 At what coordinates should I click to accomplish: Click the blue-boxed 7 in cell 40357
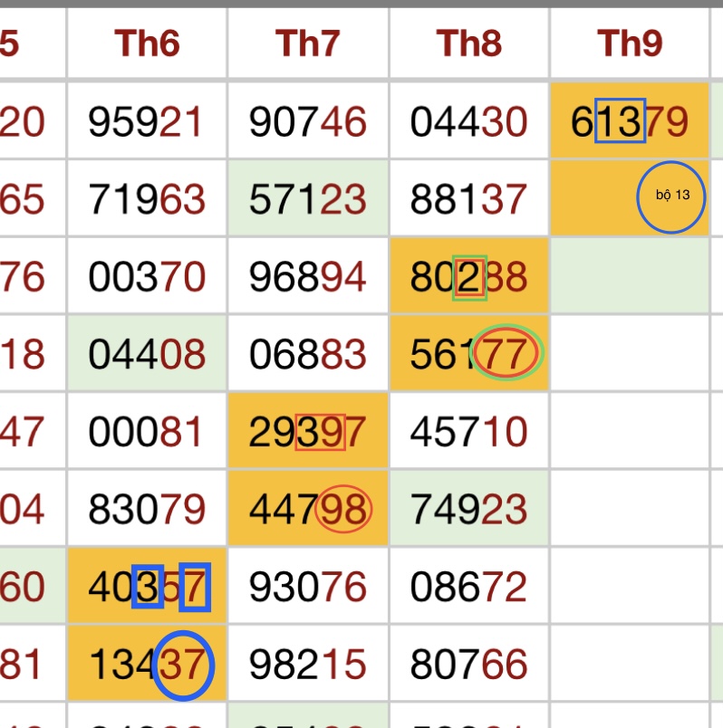tap(195, 587)
